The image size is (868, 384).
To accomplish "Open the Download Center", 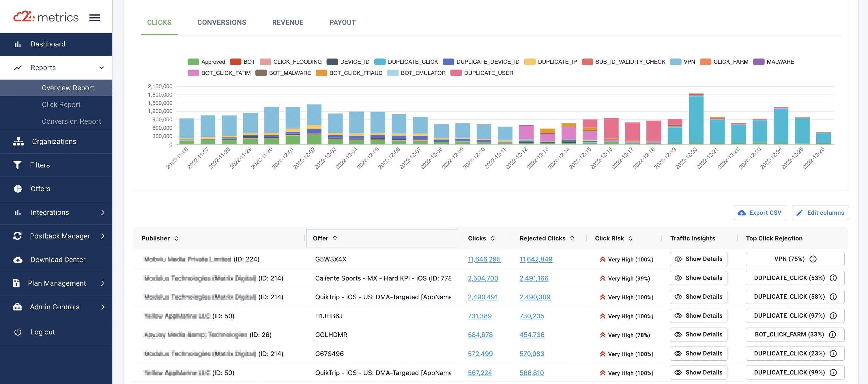I will click(x=58, y=259).
